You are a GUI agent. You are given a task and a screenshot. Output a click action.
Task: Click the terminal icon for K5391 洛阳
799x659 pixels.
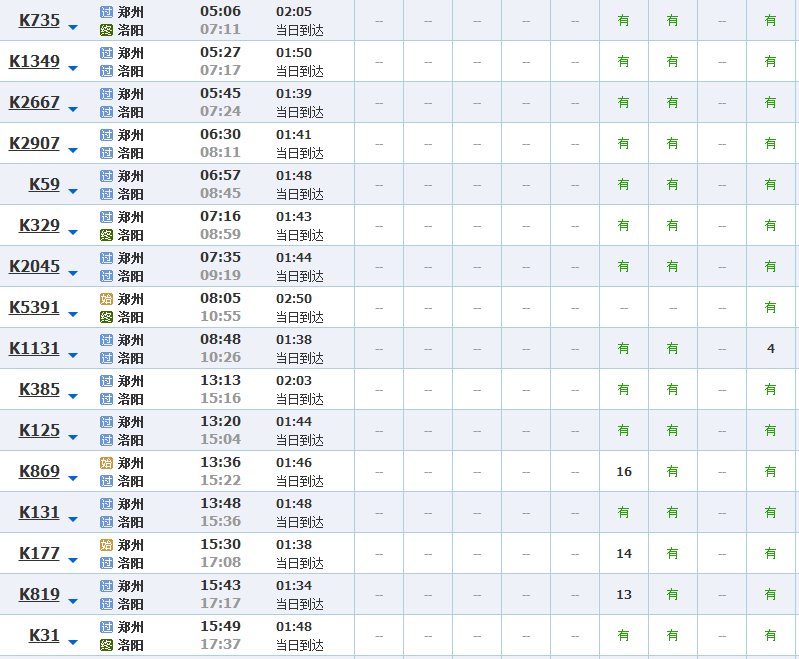[107, 317]
